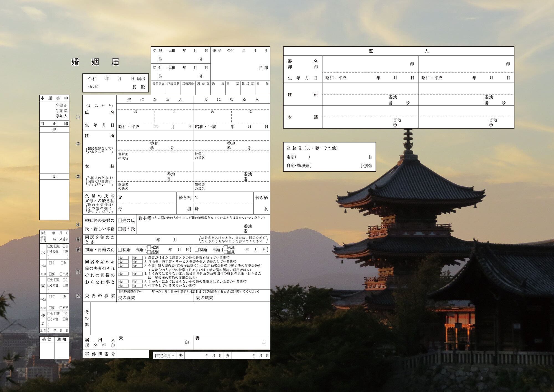Mark the 夫 box for occupation item 1
This screenshot has width=554, height=392.
point(123,258)
